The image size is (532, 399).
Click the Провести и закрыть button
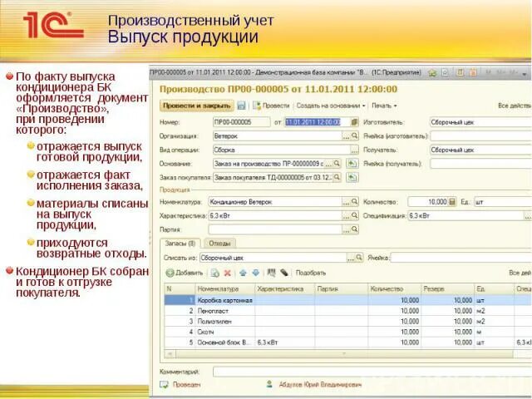tap(197, 106)
